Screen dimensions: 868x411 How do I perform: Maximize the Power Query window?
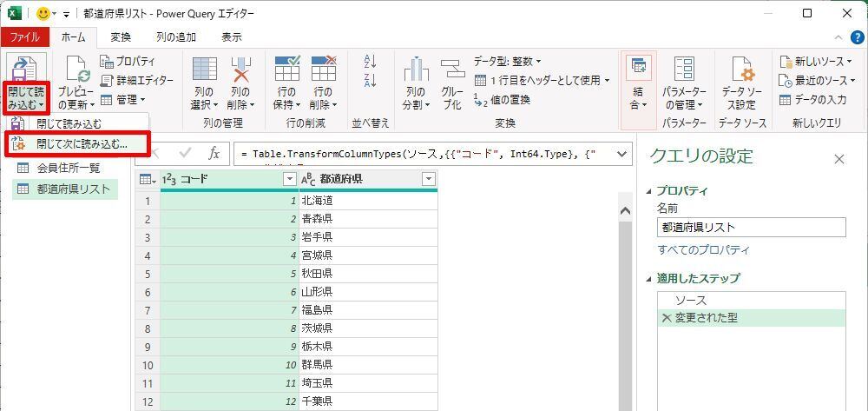[807, 14]
